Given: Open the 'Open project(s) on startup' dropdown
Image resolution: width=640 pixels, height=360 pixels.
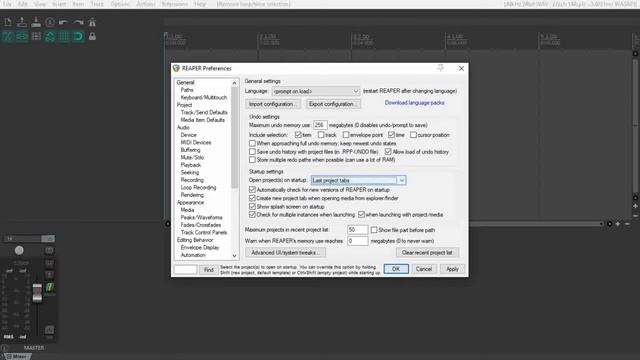Looking at the screenshot, I should [x=358, y=180].
